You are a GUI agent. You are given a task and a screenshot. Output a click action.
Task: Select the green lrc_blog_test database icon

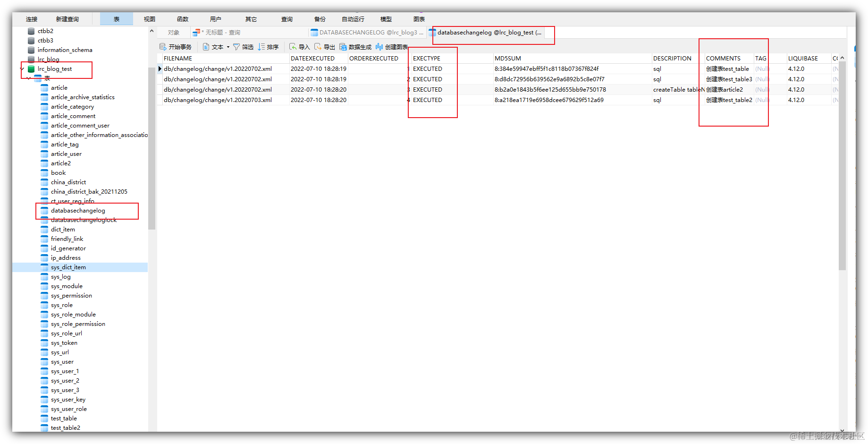click(31, 69)
